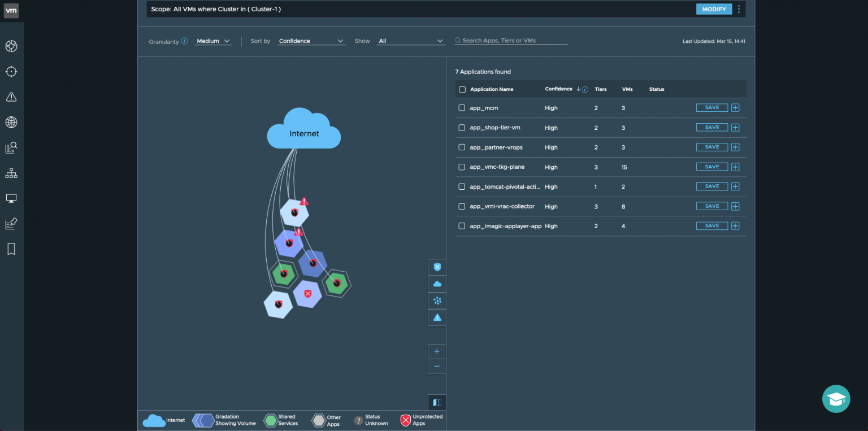Click the cluster dots icon on map
Image resolution: width=868 pixels, height=431 pixels.
point(437,301)
